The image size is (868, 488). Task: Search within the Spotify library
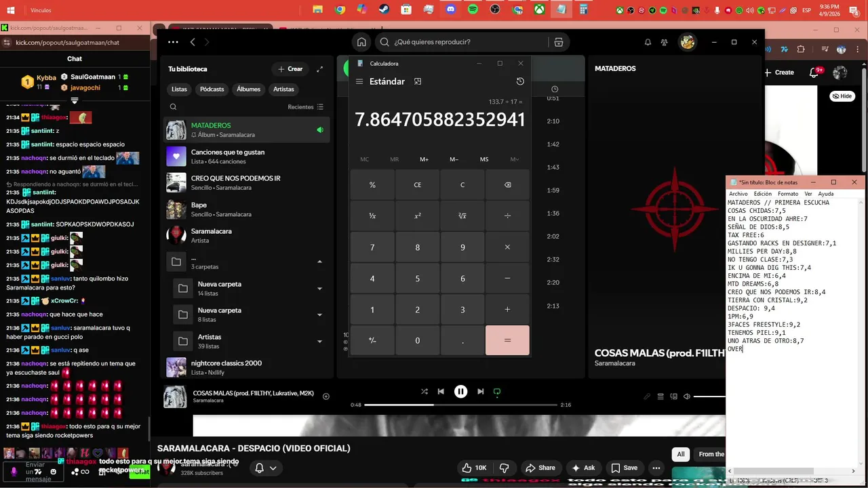tap(174, 107)
